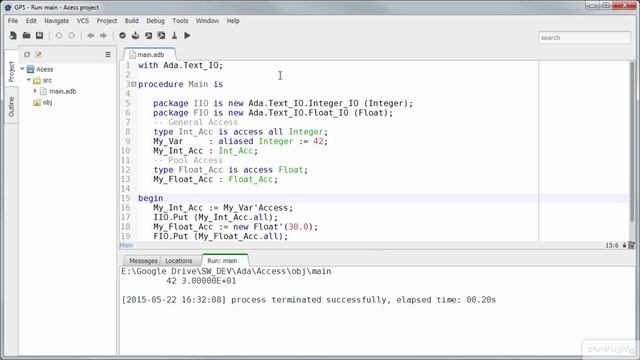Click the 'process terminated successfully' message
This screenshot has height=360, width=640.
(311, 300)
